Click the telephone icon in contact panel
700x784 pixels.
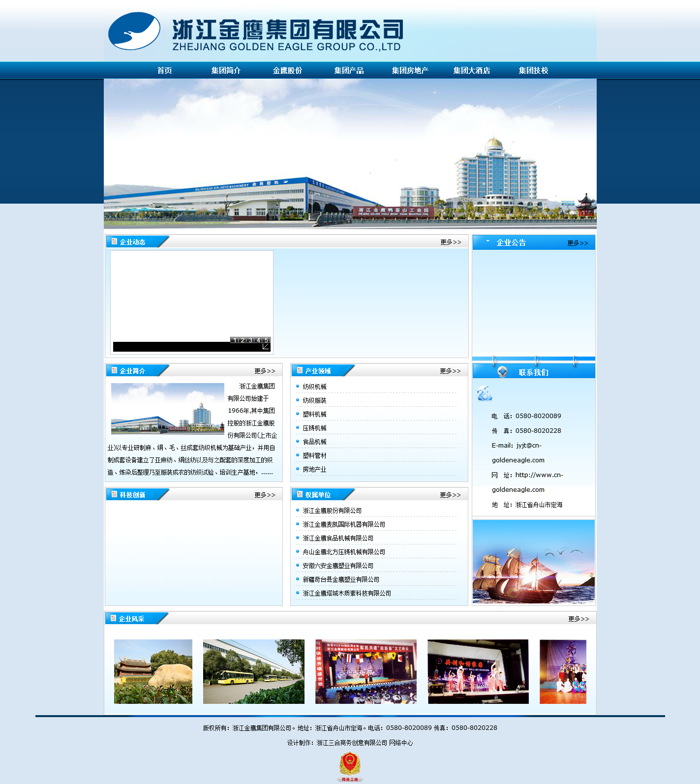[x=485, y=393]
